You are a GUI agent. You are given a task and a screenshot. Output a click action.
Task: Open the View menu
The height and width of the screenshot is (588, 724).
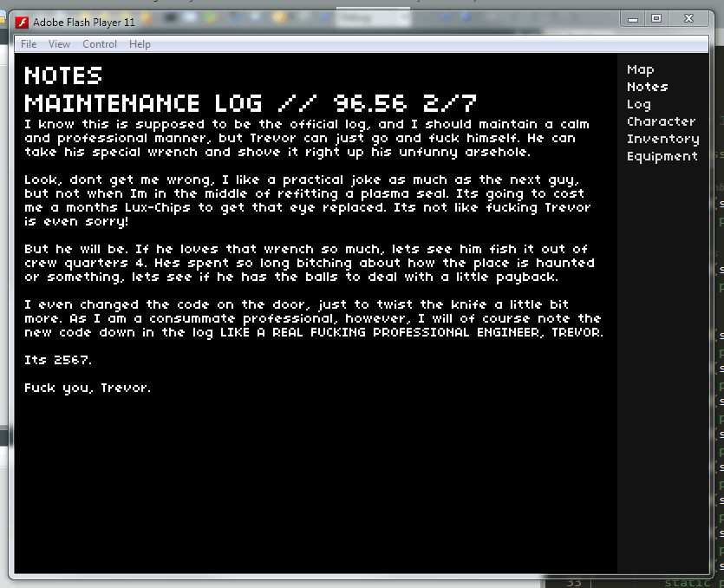tap(59, 44)
